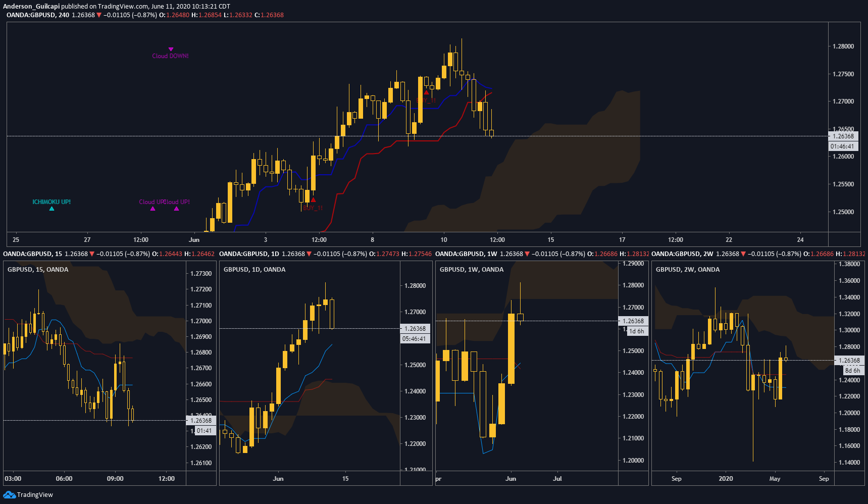Click the TradingView logo icon

point(9,494)
